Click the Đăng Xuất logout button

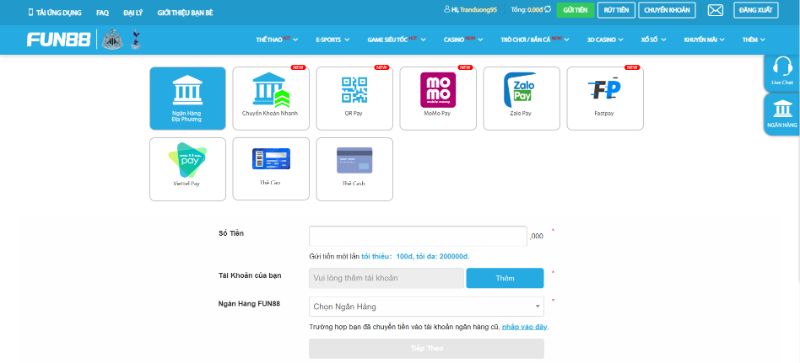pos(756,10)
